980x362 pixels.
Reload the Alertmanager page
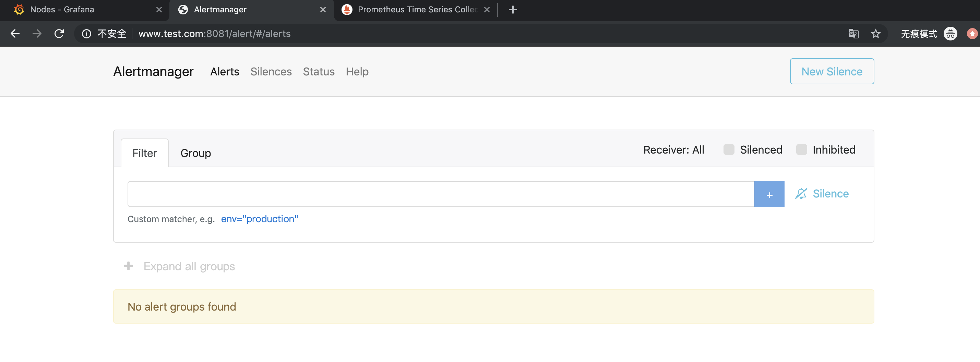59,34
